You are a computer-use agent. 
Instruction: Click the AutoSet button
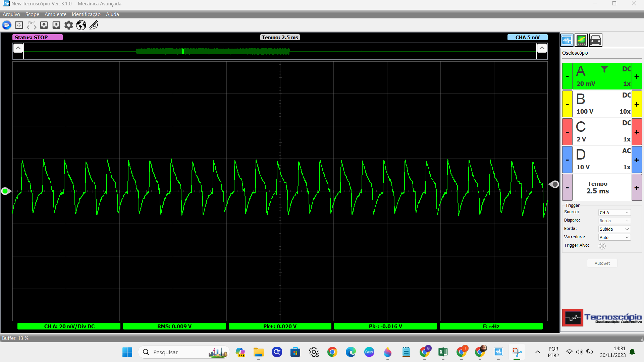[x=602, y=263]
